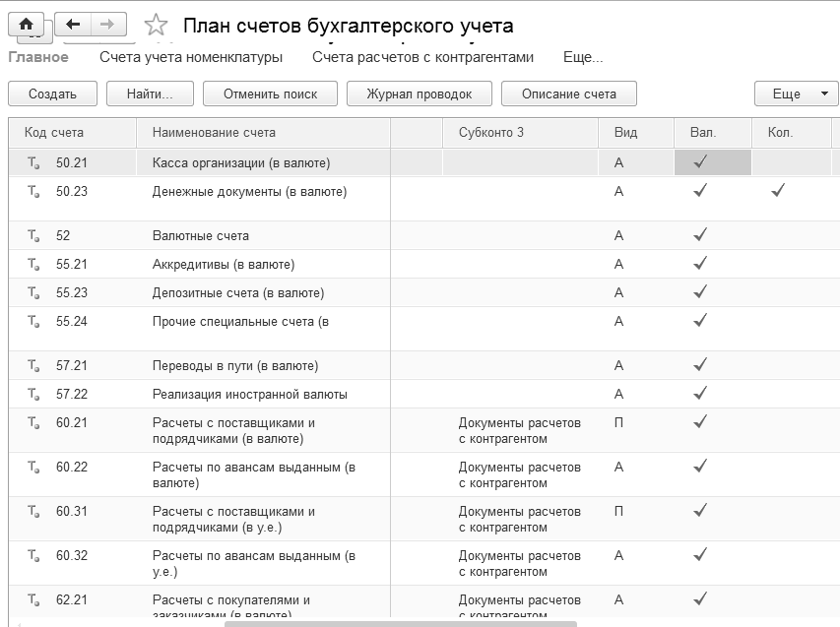Click account icon beside code 52

[33, 236]
